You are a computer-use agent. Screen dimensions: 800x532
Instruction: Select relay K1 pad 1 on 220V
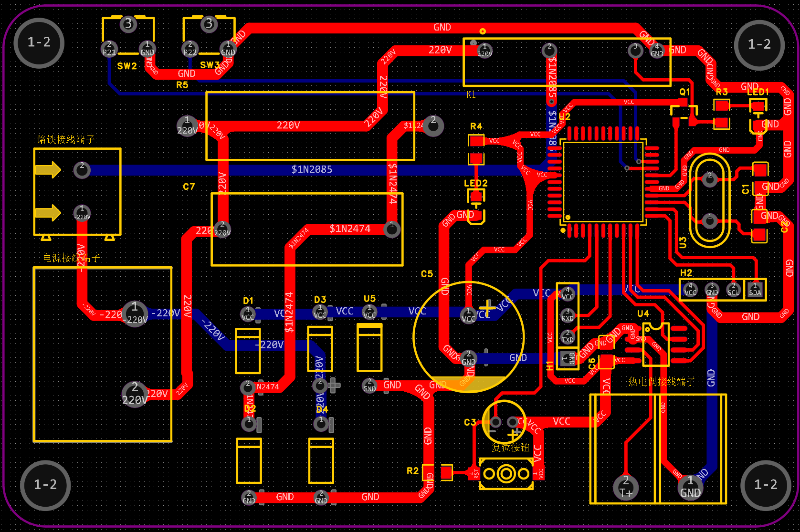484,50
